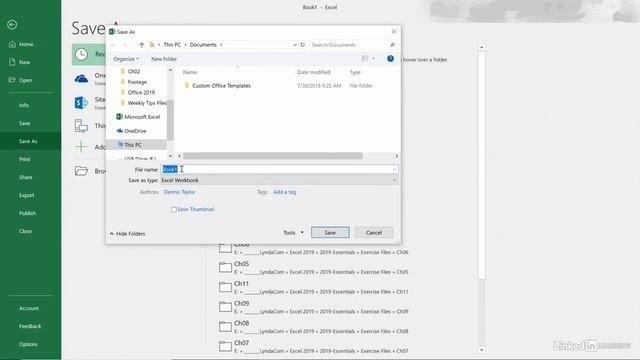Click in the File name field
The height and width of the screenshot is (360, 640).
[x=280, y=169]
